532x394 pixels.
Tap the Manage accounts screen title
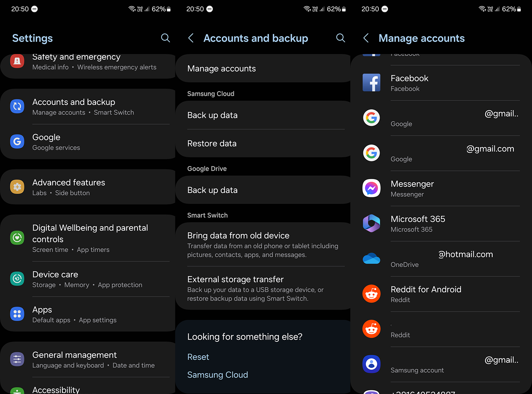pyautogui.click(x=421, y=38)
